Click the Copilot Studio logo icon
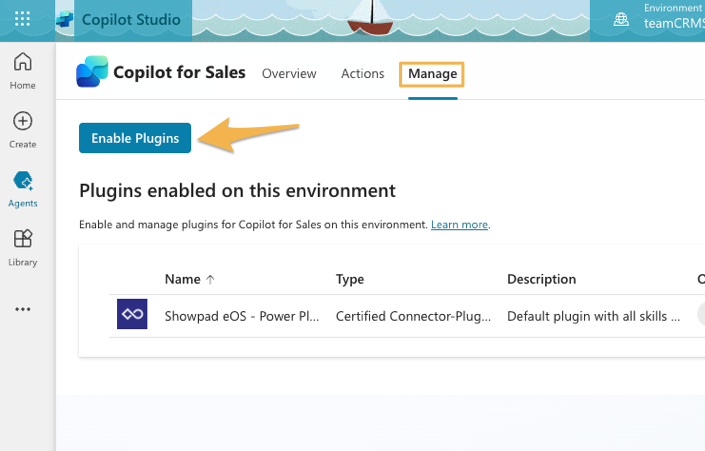The width and height of the screenshot is (705, 451). 64,19
